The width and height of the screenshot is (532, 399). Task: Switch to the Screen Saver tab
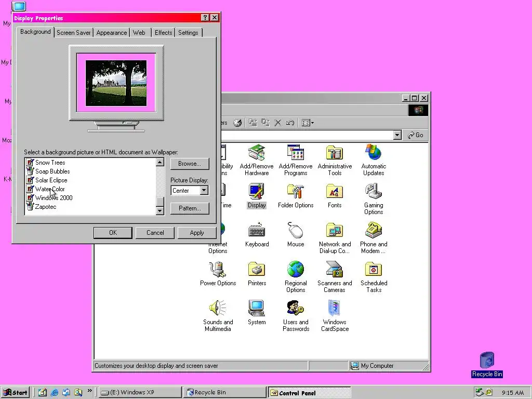point(74,33)
